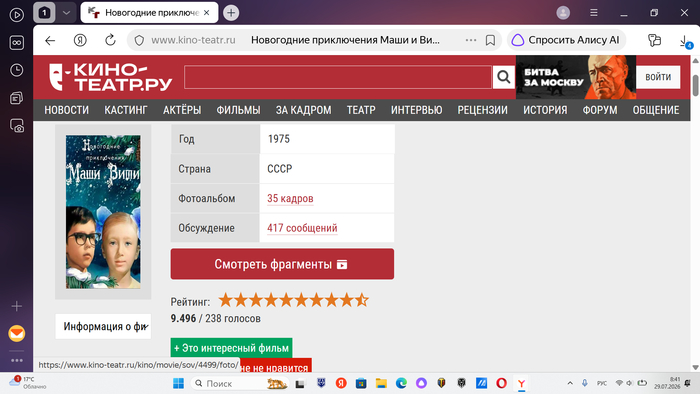700x394 pixels.
Task: Click the Смотреть фрагменты button
Action: tap(282, 264)
